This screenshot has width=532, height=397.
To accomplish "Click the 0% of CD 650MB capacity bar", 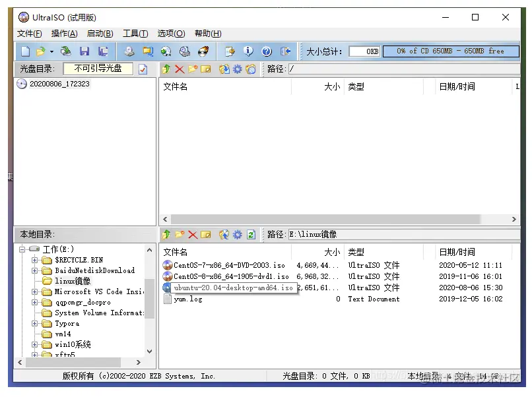I will (451, 51).
